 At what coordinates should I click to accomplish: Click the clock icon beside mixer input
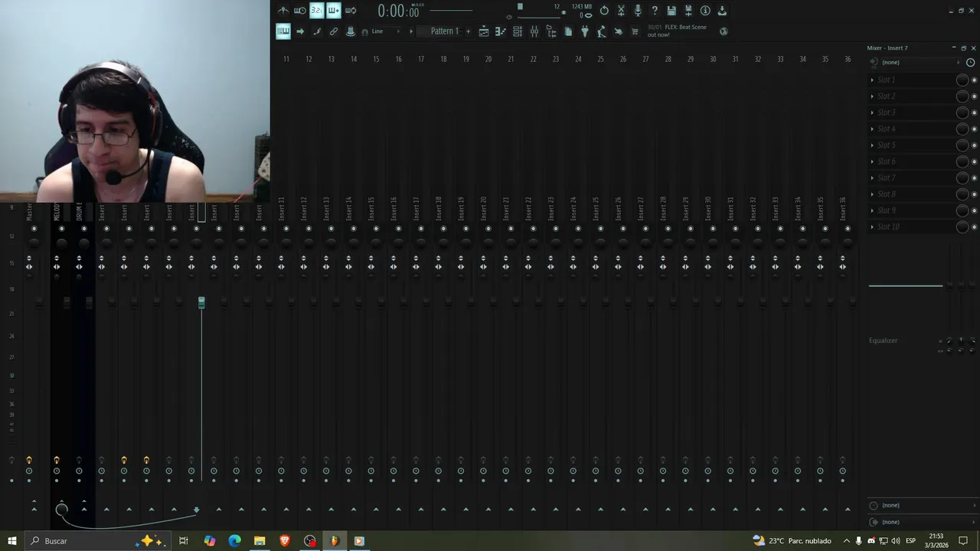click(970, 62)
